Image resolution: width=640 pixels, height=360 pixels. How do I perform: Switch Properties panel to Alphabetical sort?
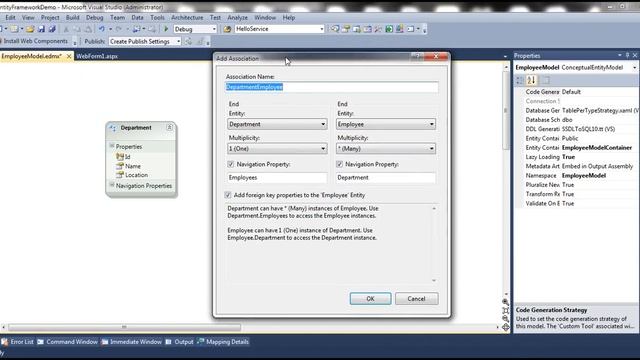click(531, 80)
